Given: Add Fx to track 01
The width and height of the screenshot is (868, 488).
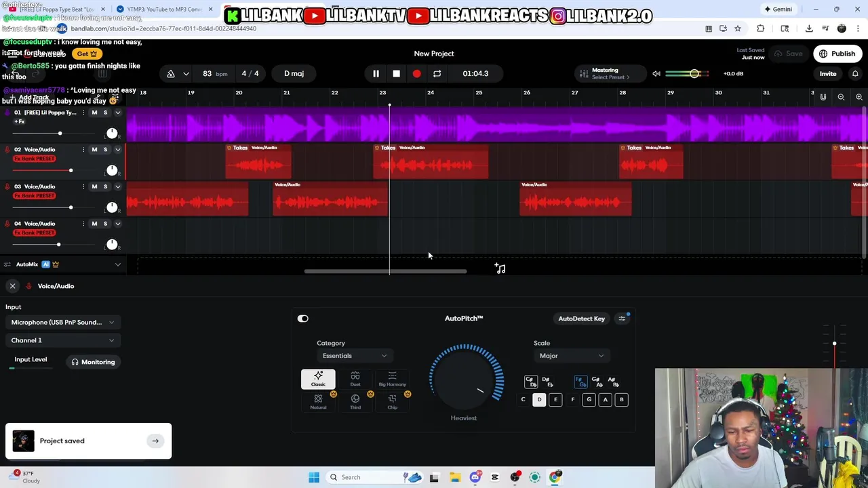Looking at the screenshot, I should tap(19, 122).
